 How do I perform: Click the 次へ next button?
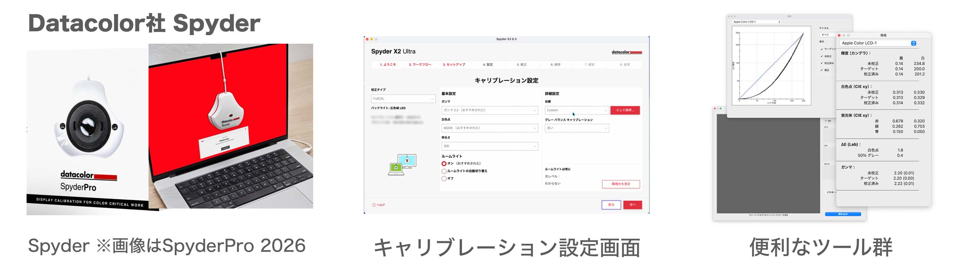tap(633, 205)
